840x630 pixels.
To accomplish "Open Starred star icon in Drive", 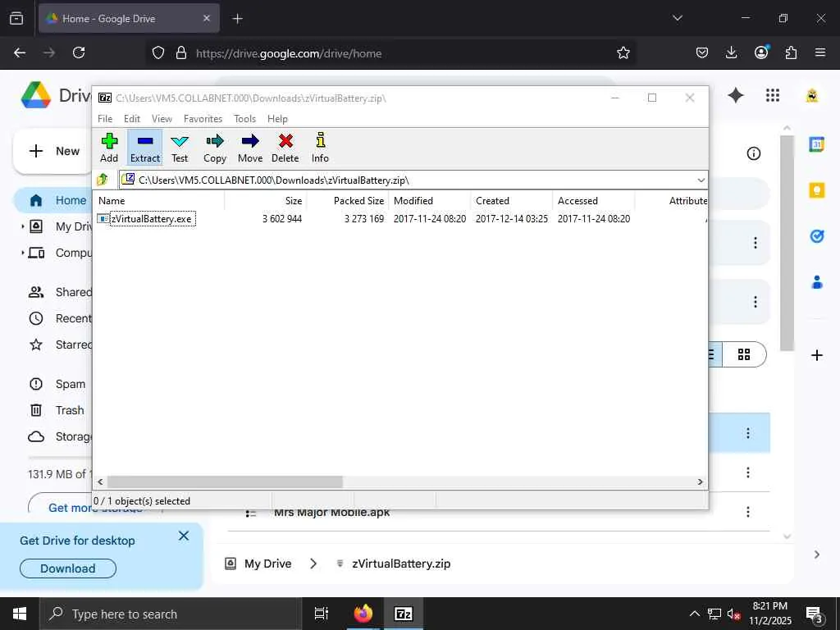I will (x=36, y=345).
